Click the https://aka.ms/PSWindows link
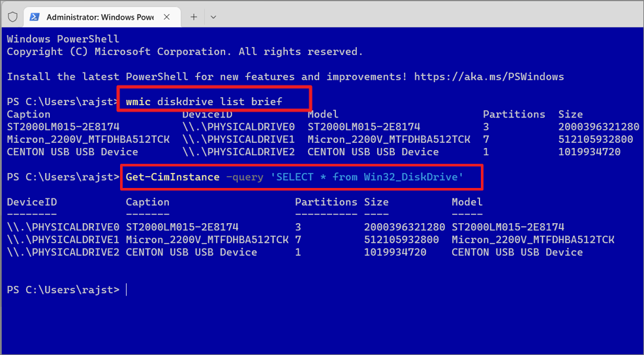Viewport: 644px width, 355px height. (489, 77)
